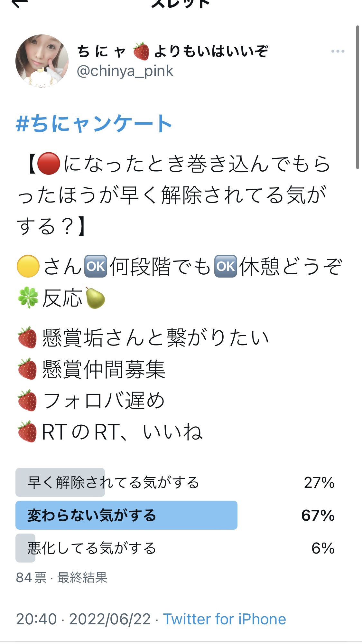The width and height of the screenshot is (362, 644).
Task: Tap the four-leaf clover emoji
Action: pos(28,298)
